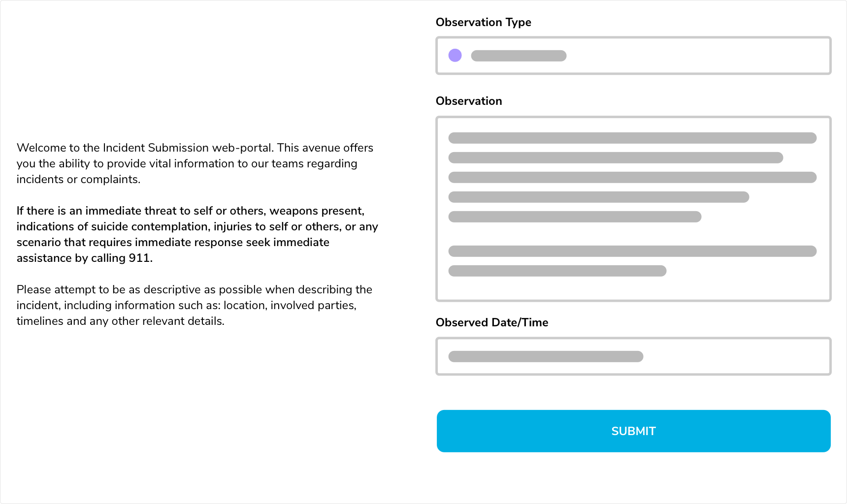Click the first text line in Observation box
Image resolution: width=847 pixels, height=504 pixels.
(632, 138)
